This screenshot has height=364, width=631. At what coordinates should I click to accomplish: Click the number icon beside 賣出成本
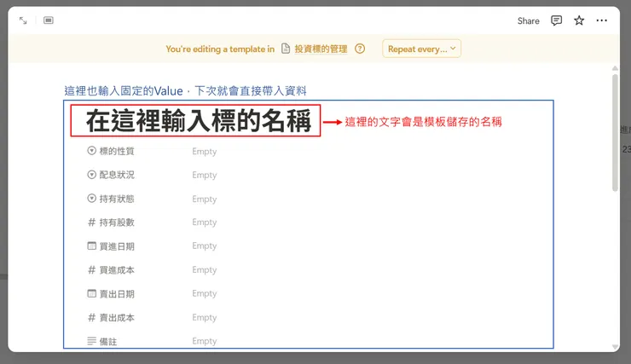(x=92, y=317)
